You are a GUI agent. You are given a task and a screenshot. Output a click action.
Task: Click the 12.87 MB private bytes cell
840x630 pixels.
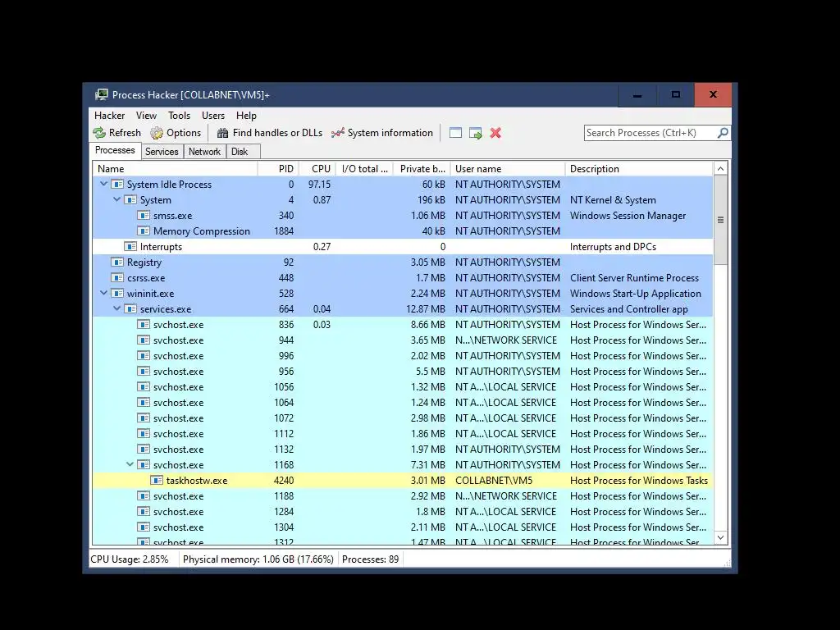426,308
